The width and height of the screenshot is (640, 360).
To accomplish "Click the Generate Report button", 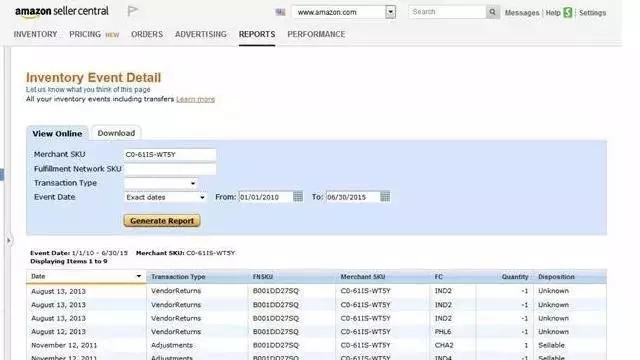I will pos(162,221).
